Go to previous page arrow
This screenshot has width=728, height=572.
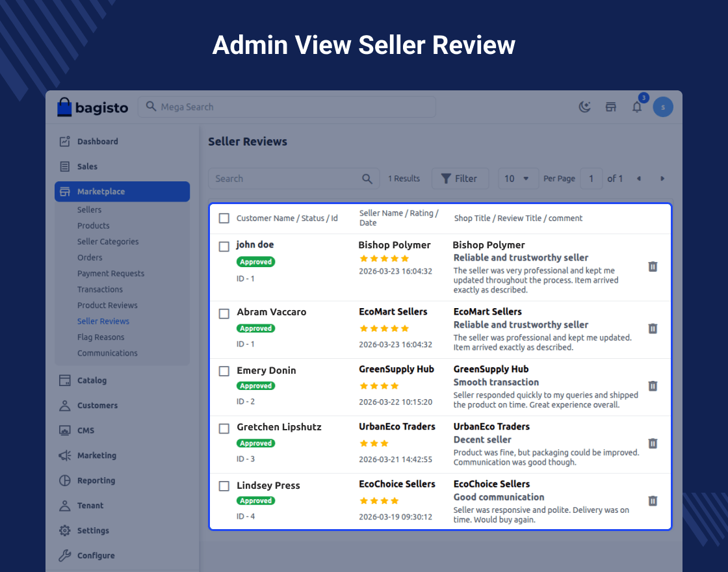coord(638,179)
